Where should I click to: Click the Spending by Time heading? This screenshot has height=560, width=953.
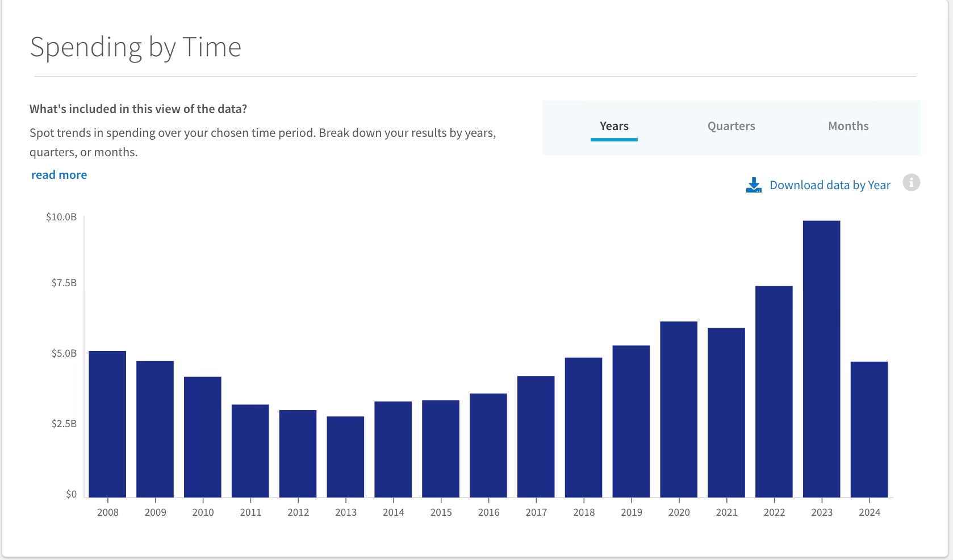click(x=136, y=47)
